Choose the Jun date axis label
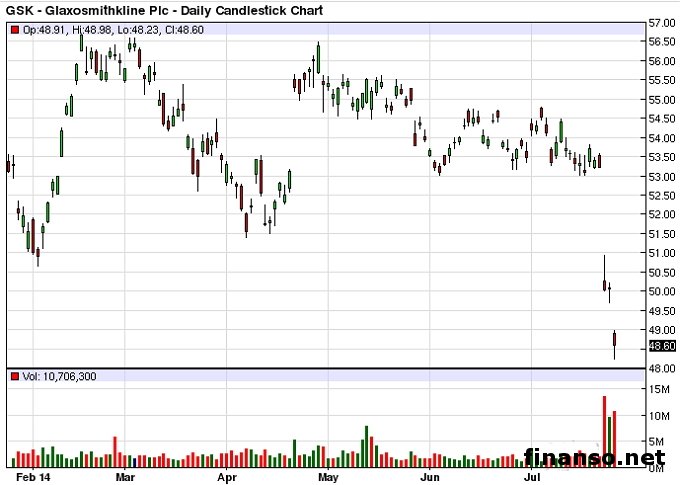Viewport: 680px width, 485px height. pos(430,478)
